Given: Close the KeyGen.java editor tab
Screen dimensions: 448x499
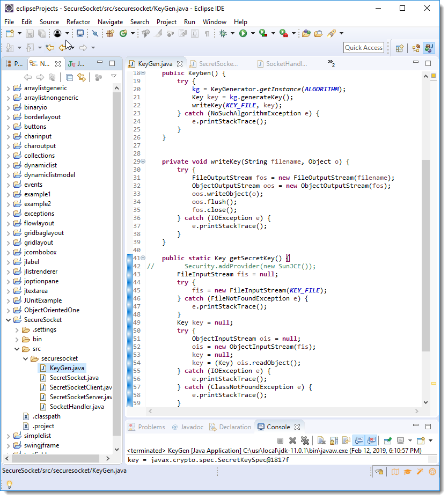Looking at the screenshot, I should [180, 64].
